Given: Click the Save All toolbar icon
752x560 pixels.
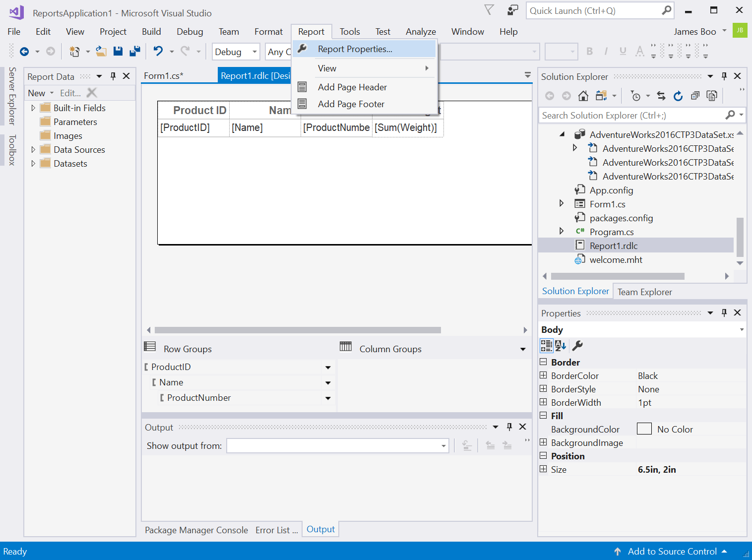Looking at the screenshot, I should 134,51.
